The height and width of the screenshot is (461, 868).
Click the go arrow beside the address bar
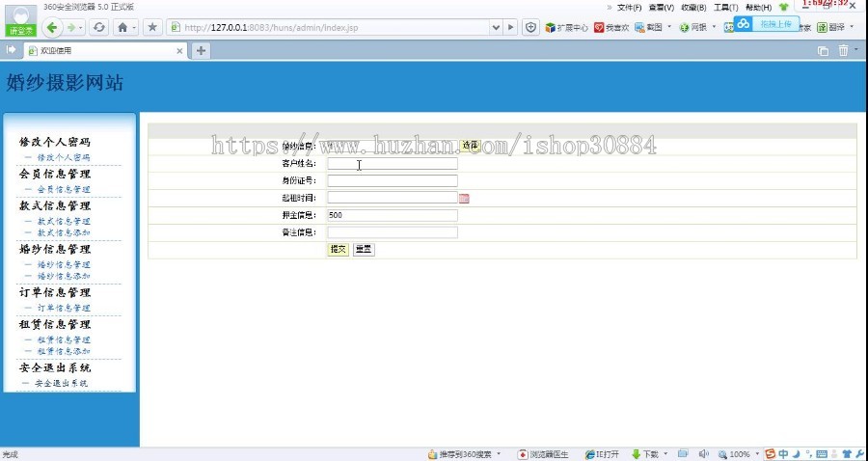pyautogui.click(x=510, y=27)
